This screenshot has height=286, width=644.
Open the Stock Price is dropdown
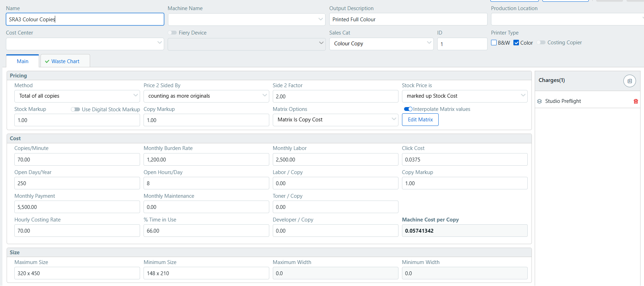(464, 96)
